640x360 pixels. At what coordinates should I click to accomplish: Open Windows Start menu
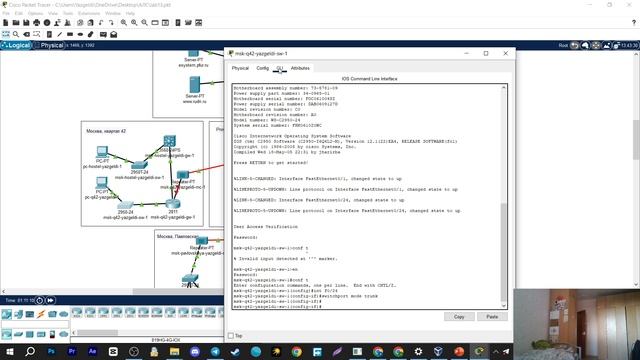tap(10, 351)
